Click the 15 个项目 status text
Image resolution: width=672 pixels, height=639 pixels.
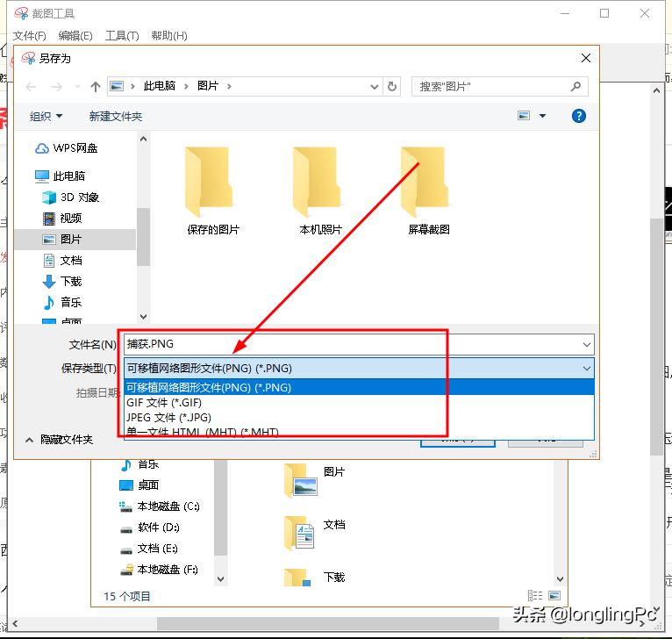(127, 596)
